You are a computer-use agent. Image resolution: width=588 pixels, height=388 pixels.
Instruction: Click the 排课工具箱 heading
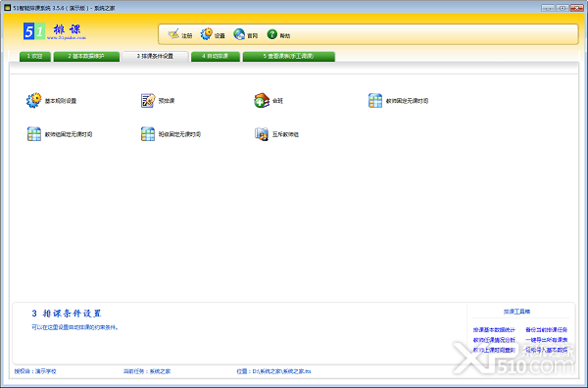click(516, 312)
